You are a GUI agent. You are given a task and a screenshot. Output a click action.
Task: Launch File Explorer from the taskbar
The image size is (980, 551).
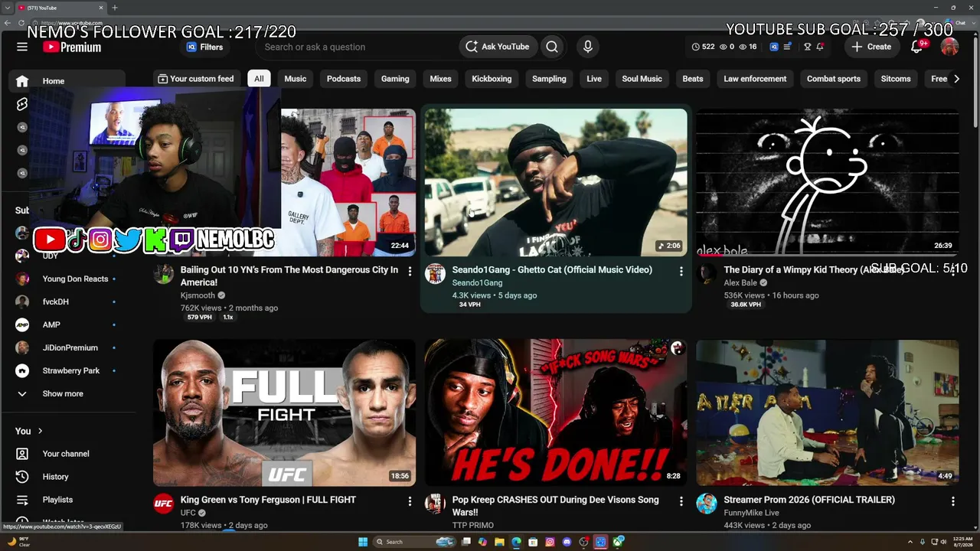[499, 542]
